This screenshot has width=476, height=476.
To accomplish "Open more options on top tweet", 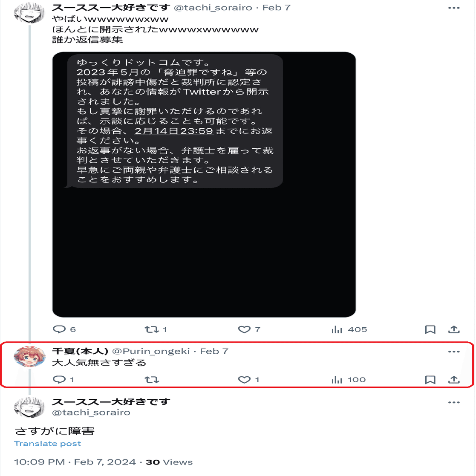I will (454, 8).
